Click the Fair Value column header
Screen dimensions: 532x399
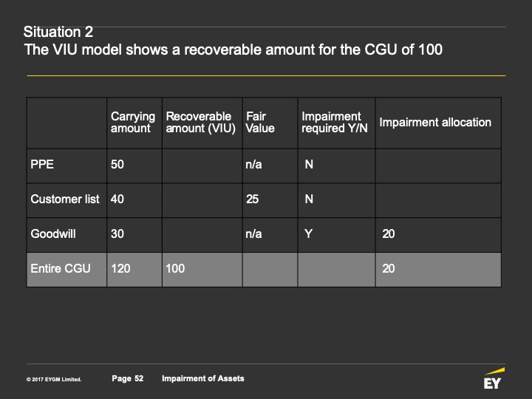pyautogui.click(x=260, y=122)
